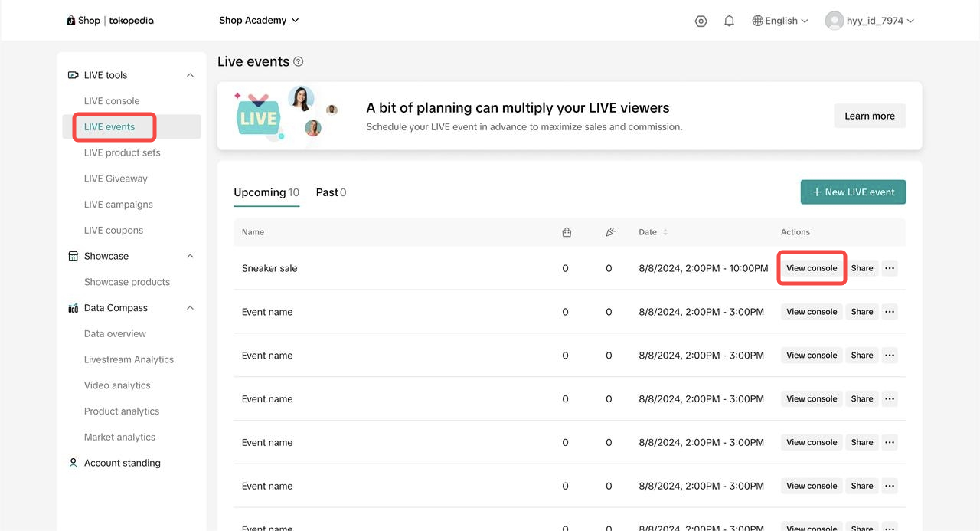Click the user profile avatar icon
Image resolution: width=980 pixels, height=531 pixels.
tap(834, 21)
